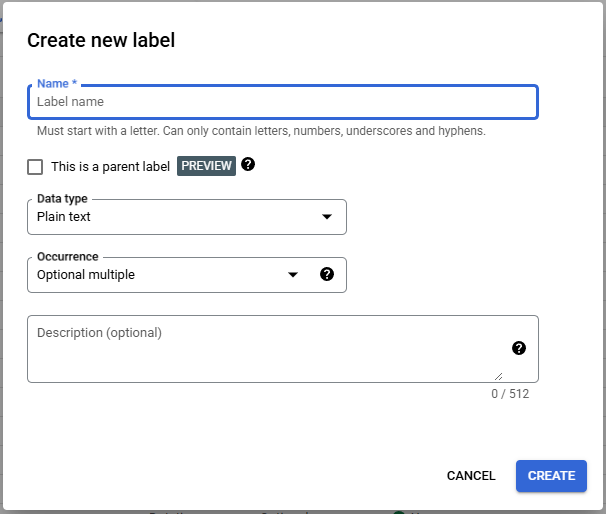Select the "Plain text" data type value

64,217
